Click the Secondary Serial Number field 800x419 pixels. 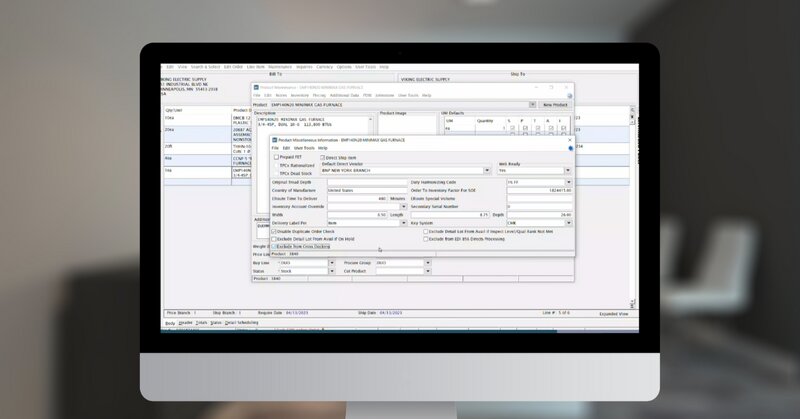click(539, 207)
